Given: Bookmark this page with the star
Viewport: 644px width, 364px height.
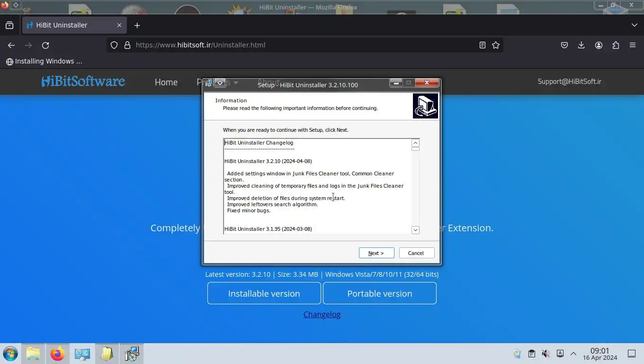Looking at the screenshot, I should point(496,45).
